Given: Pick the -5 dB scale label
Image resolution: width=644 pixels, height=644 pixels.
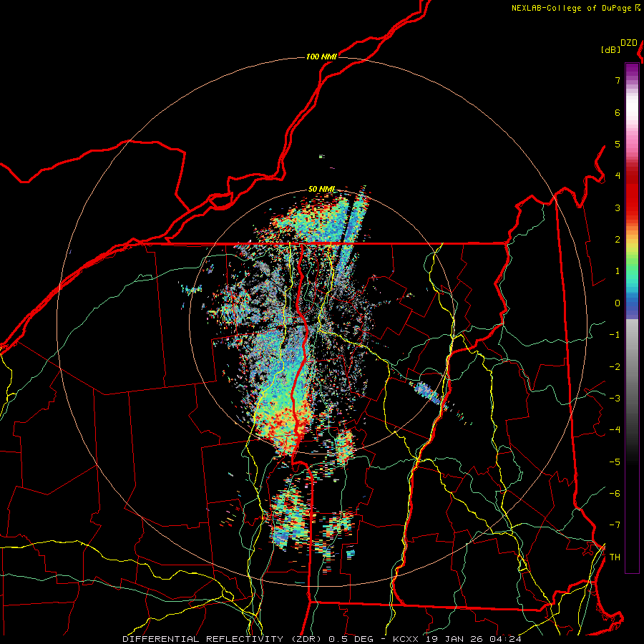Looking at the screenshot, I should [615, 462].
